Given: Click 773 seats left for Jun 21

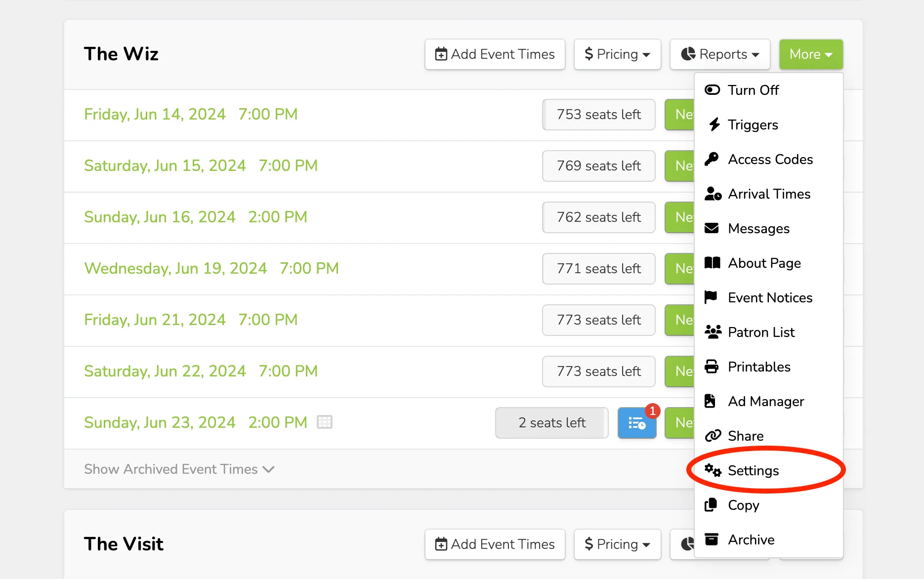Looking at the screenshot, I should [599, 320].
